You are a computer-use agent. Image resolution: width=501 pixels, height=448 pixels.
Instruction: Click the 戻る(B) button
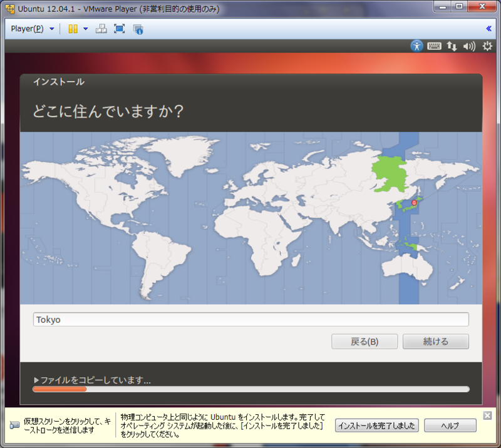coord(364,341)
